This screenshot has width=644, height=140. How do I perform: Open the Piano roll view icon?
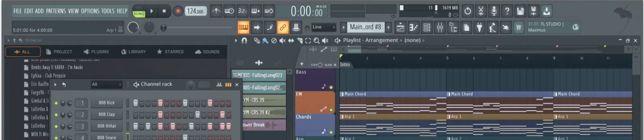coord(413,27)
